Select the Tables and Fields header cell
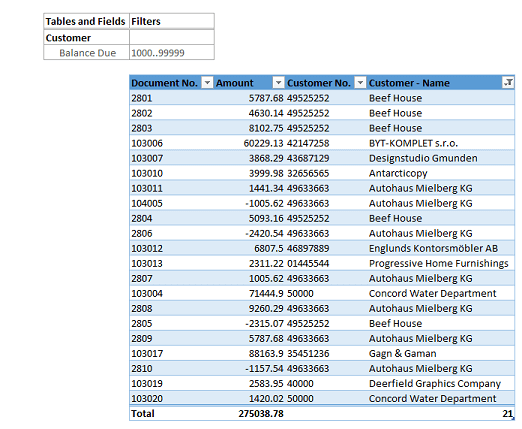The width and height of the screenshot is (522, 429). (86, 21)
